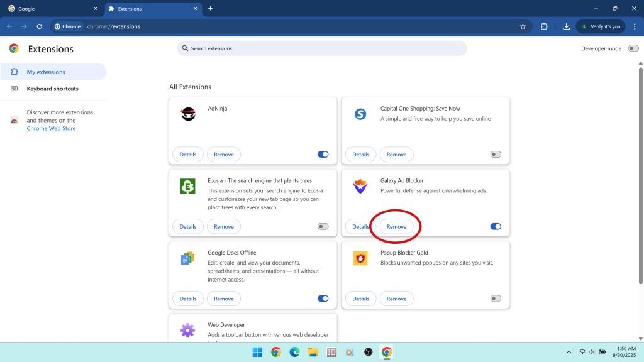This screenshot has width=644, height=362.
Task: Enable the Capital One Shopping extension
Action: point(496,154)
